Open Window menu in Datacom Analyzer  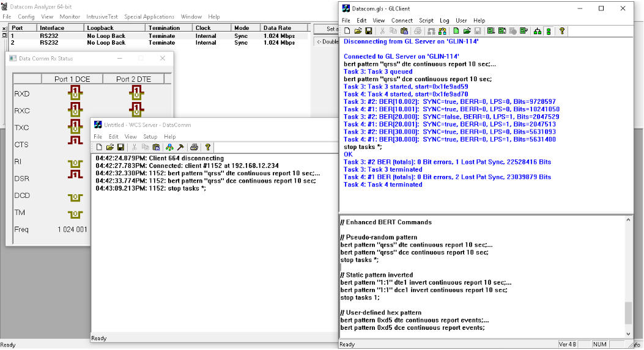point(191,17)
